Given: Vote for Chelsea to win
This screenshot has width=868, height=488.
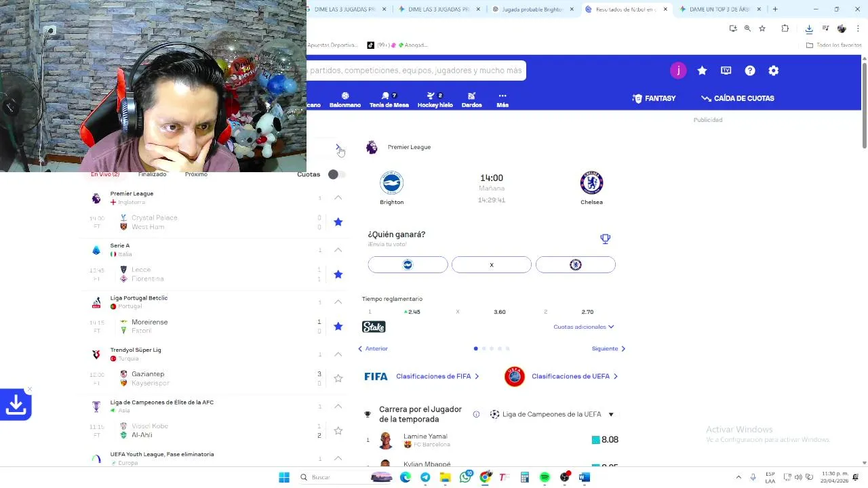Looking at the screenshot, I should pyautogui.click(x=576, y=264).
